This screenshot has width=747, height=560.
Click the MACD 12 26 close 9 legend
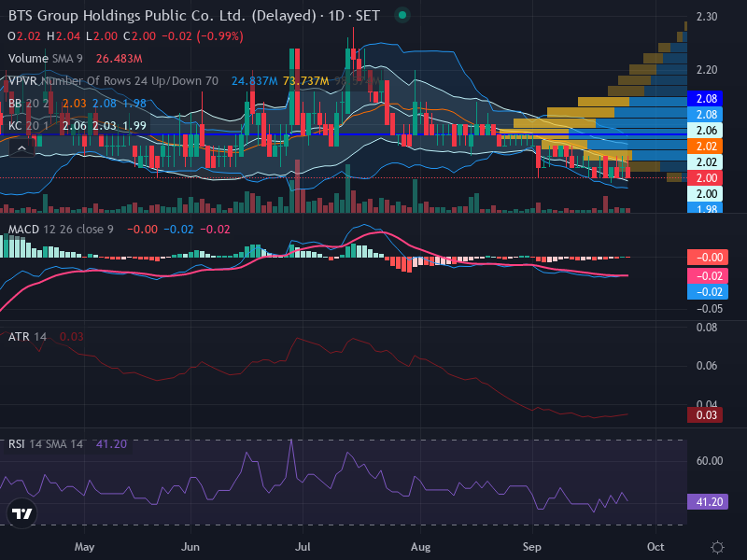61,230
